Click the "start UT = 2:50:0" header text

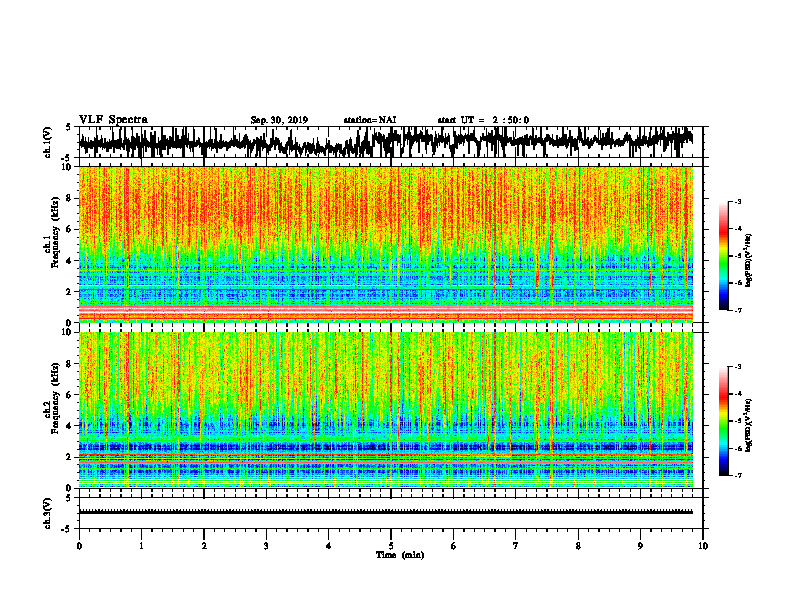[483, 120]
